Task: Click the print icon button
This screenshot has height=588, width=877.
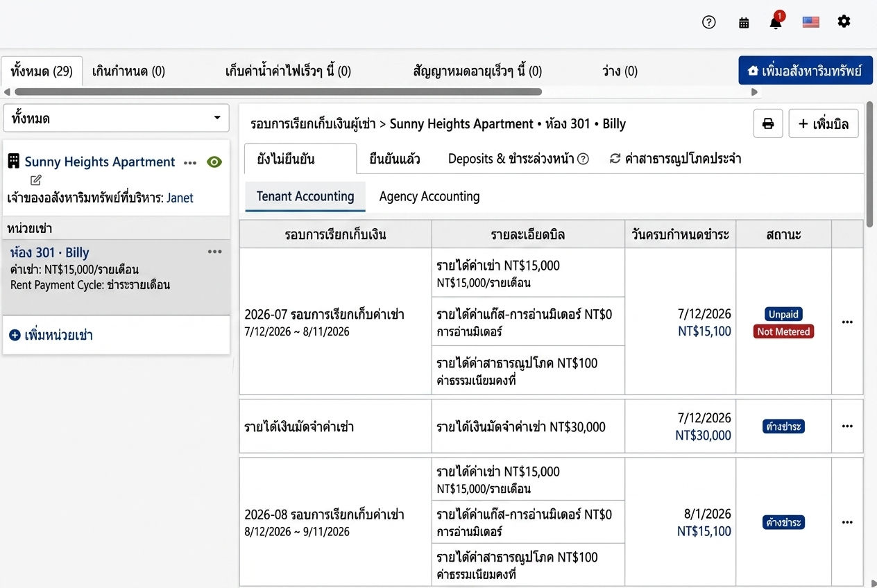Action: pyautogui.click(x=768, y=123)
